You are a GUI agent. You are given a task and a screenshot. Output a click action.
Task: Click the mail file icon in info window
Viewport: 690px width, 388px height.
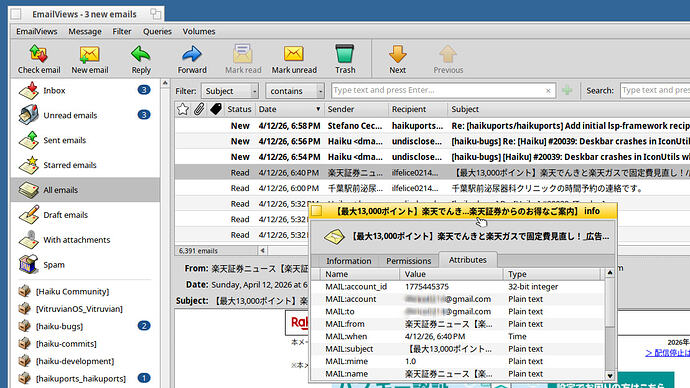334,237
